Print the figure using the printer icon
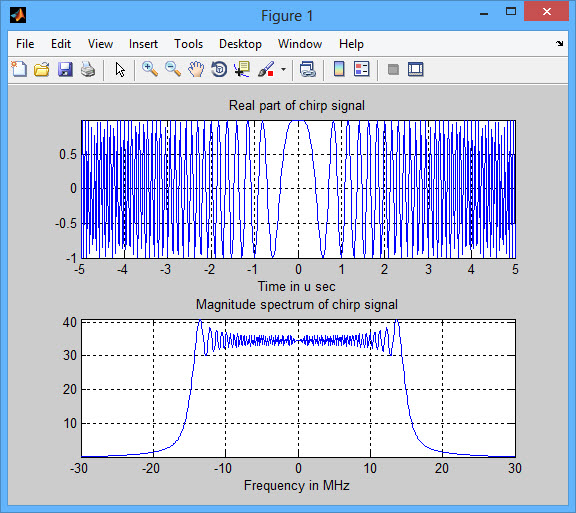Screen dimensions: 576x513 (x=88, y=69)
